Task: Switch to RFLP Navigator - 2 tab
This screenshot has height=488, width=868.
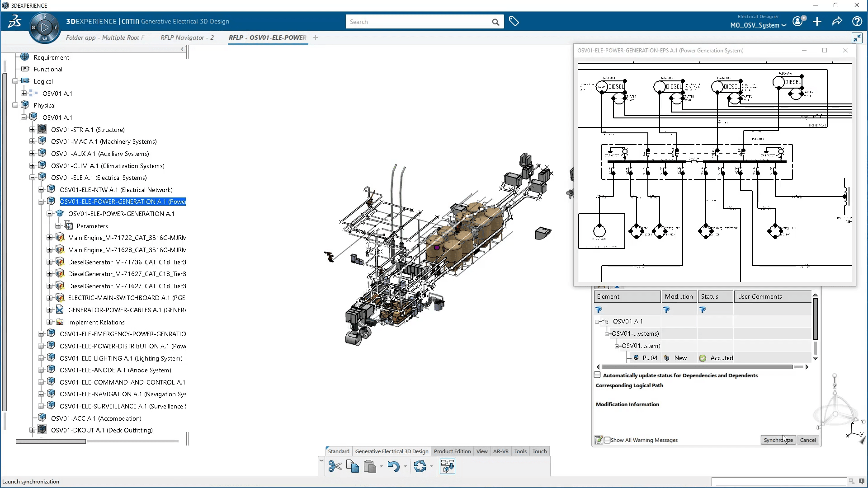Action: coord(187,38)
